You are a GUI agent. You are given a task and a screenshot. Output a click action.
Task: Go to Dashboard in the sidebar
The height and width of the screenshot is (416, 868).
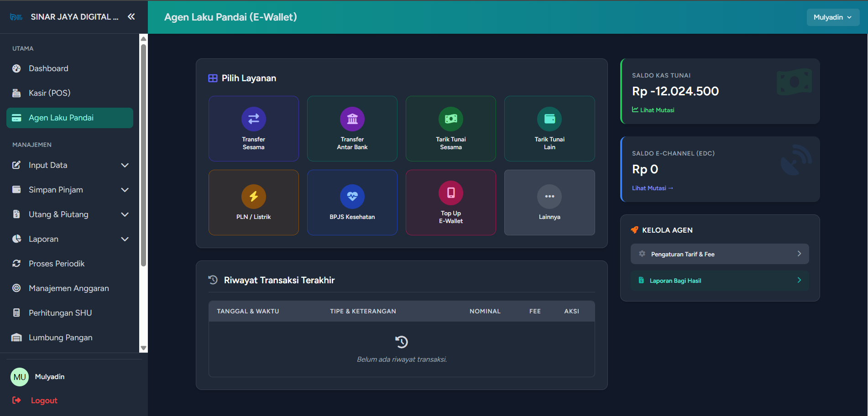coord(48,68)
